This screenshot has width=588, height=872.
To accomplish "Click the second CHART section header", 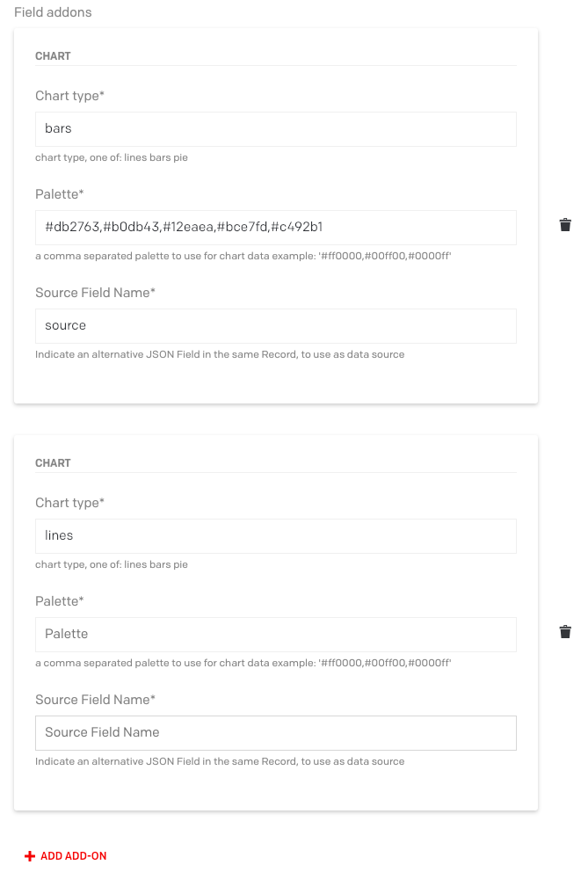I will [x=53, y=462].
